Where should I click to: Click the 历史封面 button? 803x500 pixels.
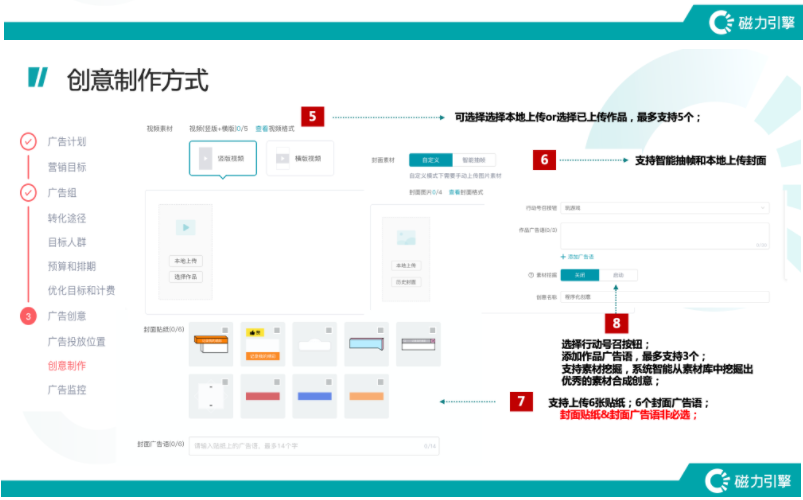[x=406, y=282]
